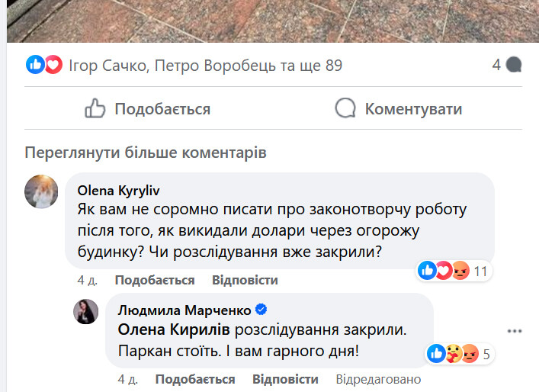The width and height of the screenshot is (539, 392).
Task: Open Olena Kyryliv's profile picture
Action: click(41, 191)
